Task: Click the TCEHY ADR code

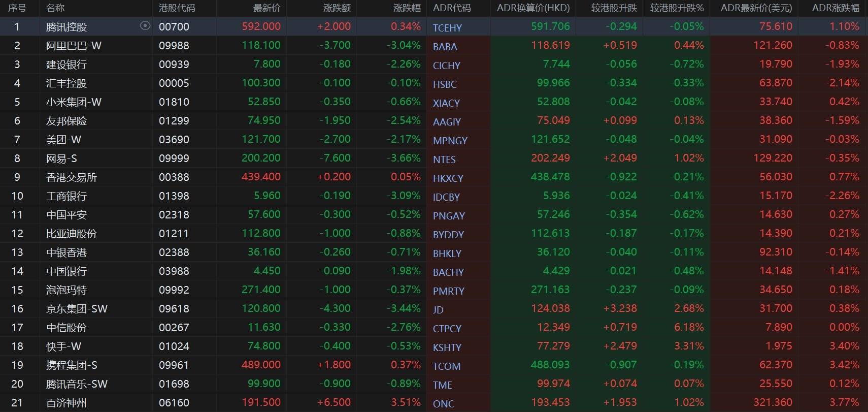Action: point(447,28)
